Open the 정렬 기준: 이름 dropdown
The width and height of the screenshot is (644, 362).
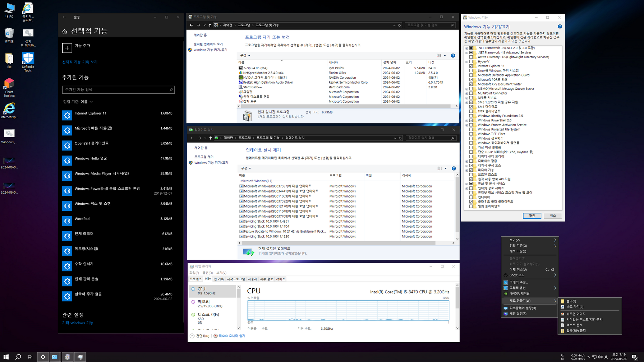(78, 102)
